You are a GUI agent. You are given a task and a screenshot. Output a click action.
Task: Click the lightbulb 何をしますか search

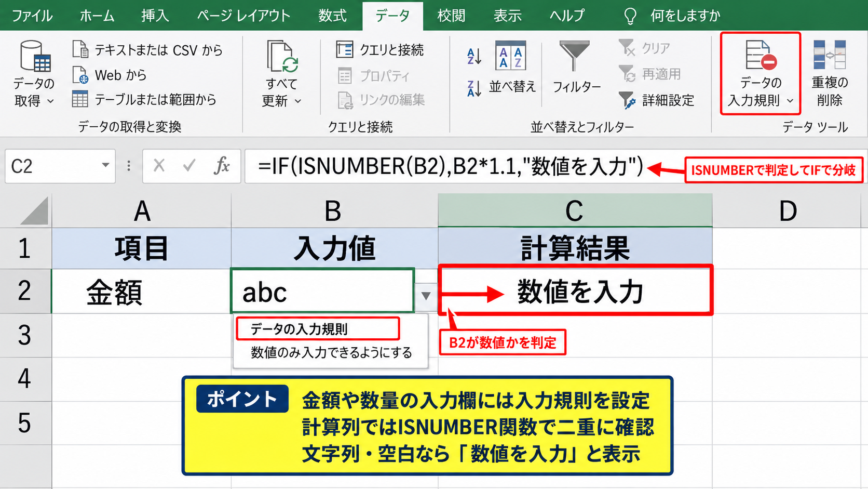click(672, 16)
